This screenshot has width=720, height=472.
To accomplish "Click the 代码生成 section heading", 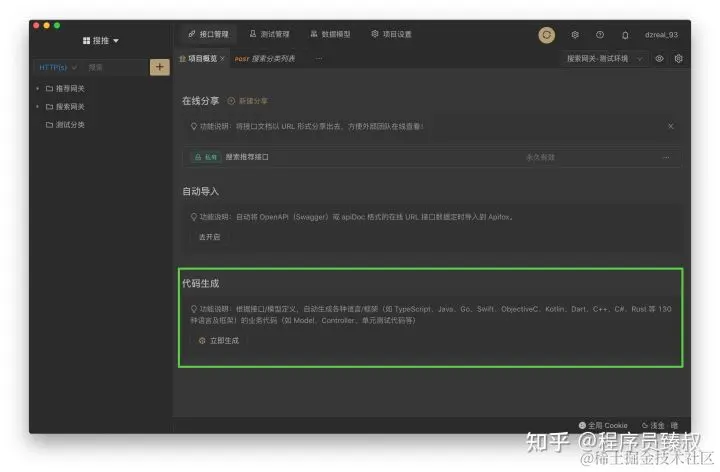I will pyautogui.click(x=200, y=283).
